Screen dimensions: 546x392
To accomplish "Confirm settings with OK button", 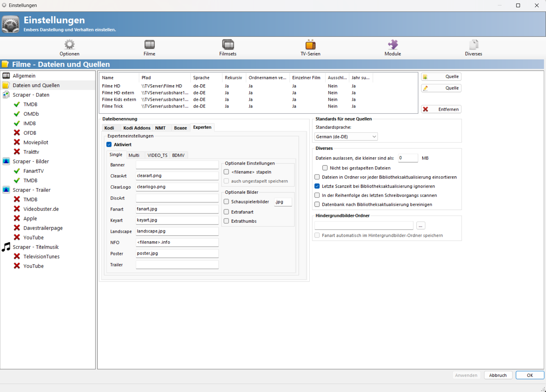I will tap(530, 375).
